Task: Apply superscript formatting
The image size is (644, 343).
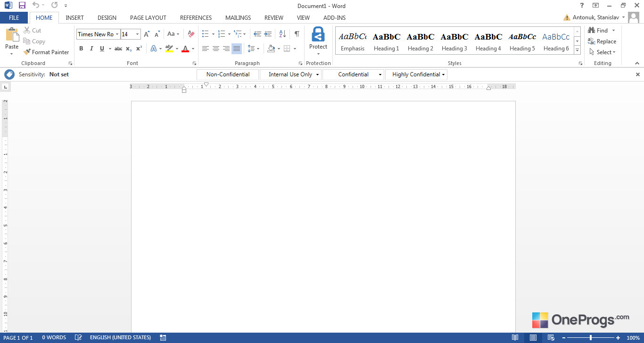Action: click(139, 49)
